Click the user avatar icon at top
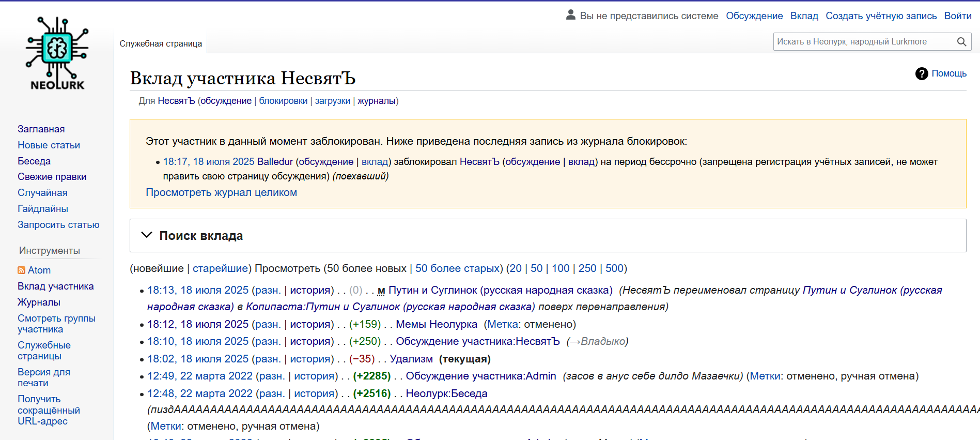 570,15
